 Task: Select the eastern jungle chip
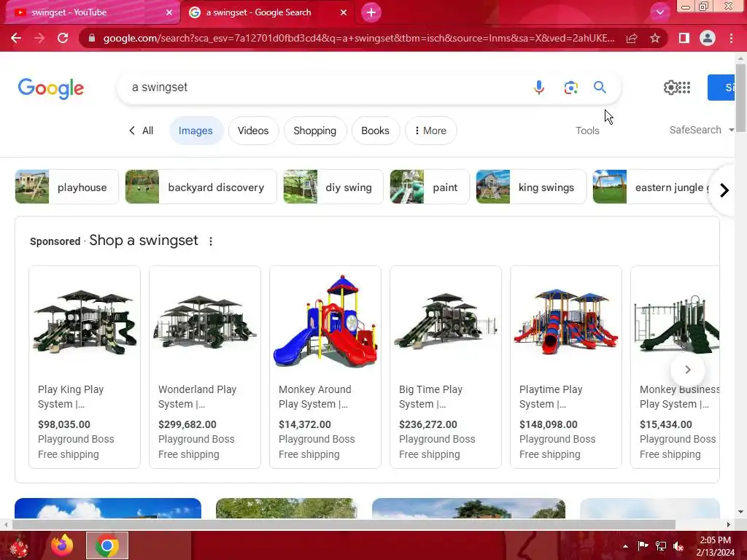click(x=653, y=187)
